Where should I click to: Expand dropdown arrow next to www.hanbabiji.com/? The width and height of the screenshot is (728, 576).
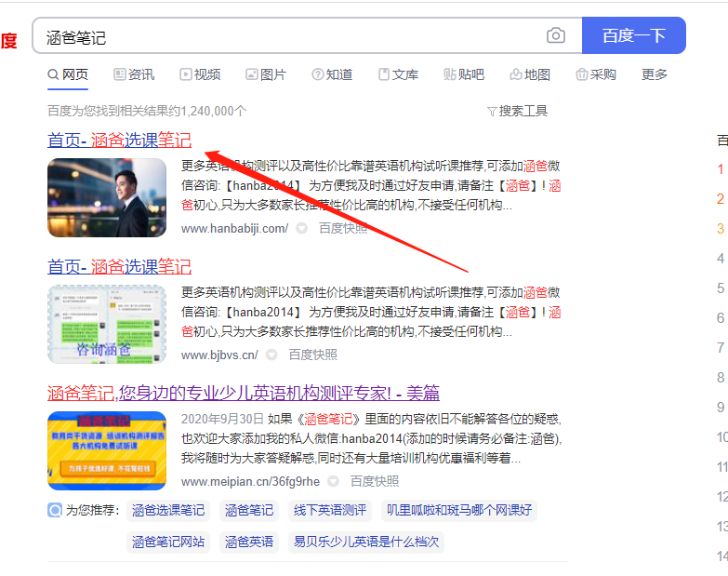[302, 229]
